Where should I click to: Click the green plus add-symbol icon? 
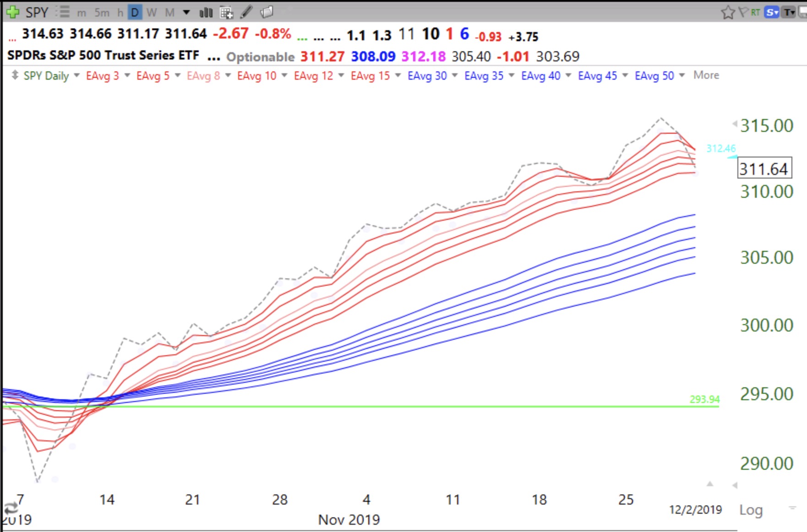pyautogui.click(x=13, y=12)
